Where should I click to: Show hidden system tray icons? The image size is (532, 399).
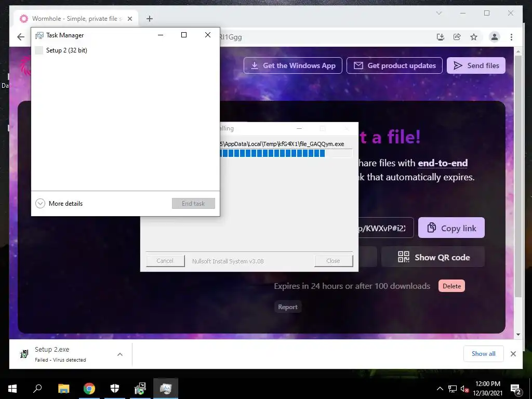click(x=440, y=389)
